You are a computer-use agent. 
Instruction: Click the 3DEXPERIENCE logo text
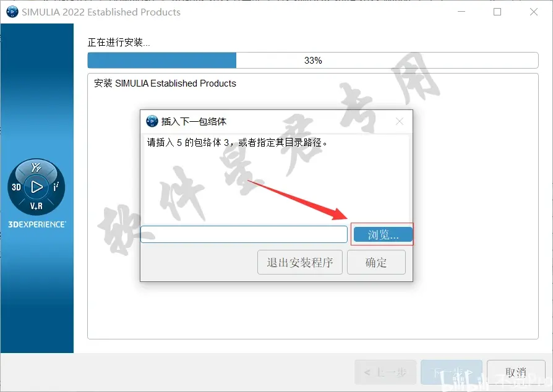37,224
